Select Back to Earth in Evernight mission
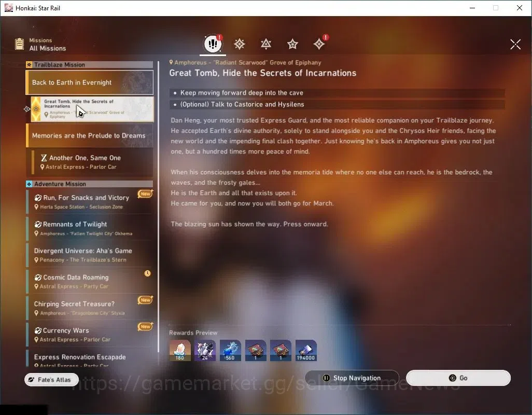This screenshot has height=415, width=532. [90, 82]
